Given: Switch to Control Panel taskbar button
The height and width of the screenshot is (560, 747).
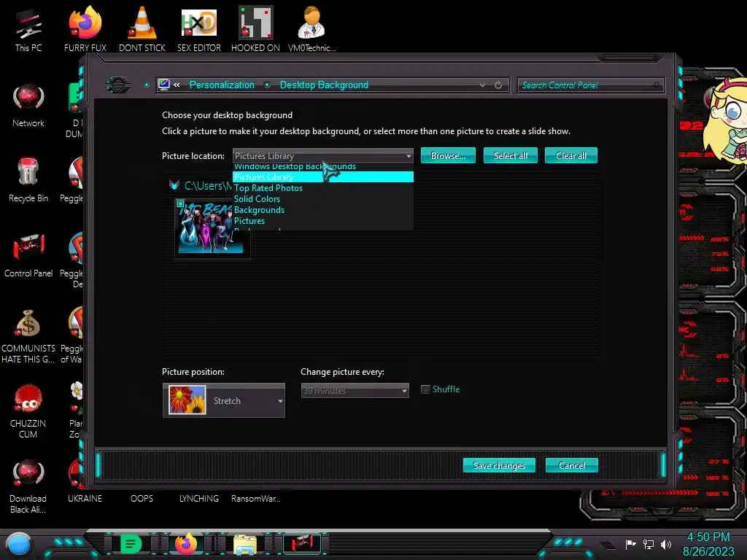Looking at the screenshot, I should (x=301, y=544).
